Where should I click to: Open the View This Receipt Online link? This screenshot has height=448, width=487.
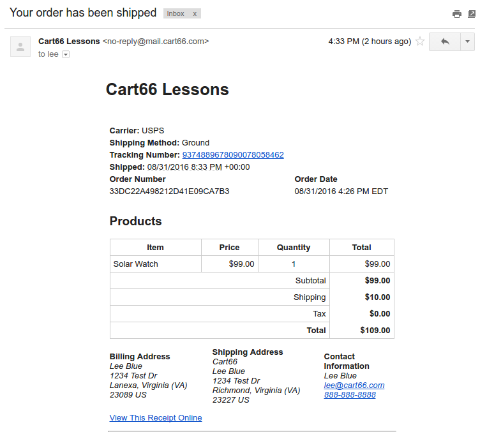(x=156, y=418)
